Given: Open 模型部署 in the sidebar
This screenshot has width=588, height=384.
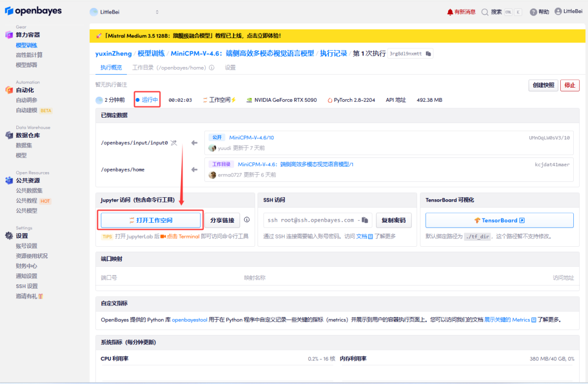Looking at the screenshot, I should point(27,65).
